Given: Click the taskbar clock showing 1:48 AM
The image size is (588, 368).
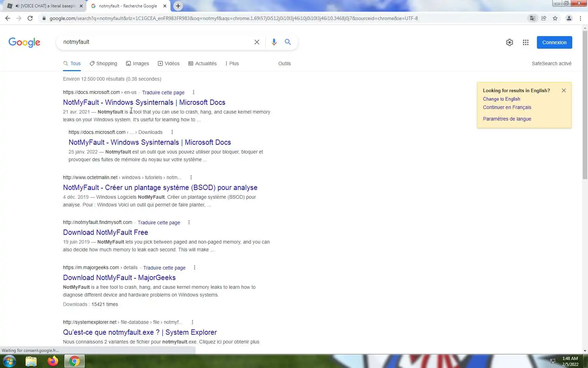Looking at the screenshot, I should coord(570,361).
